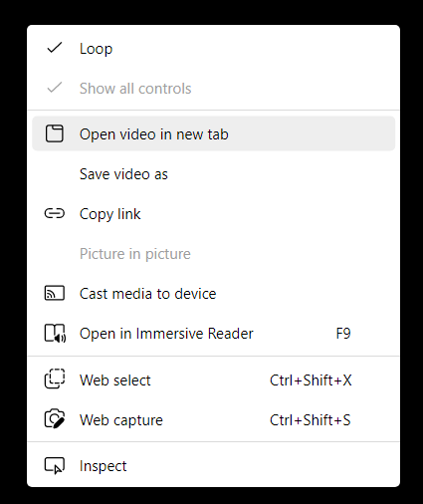Disable Loop playback option
This screenshot has height=504, width=423.
coord(213,49)
